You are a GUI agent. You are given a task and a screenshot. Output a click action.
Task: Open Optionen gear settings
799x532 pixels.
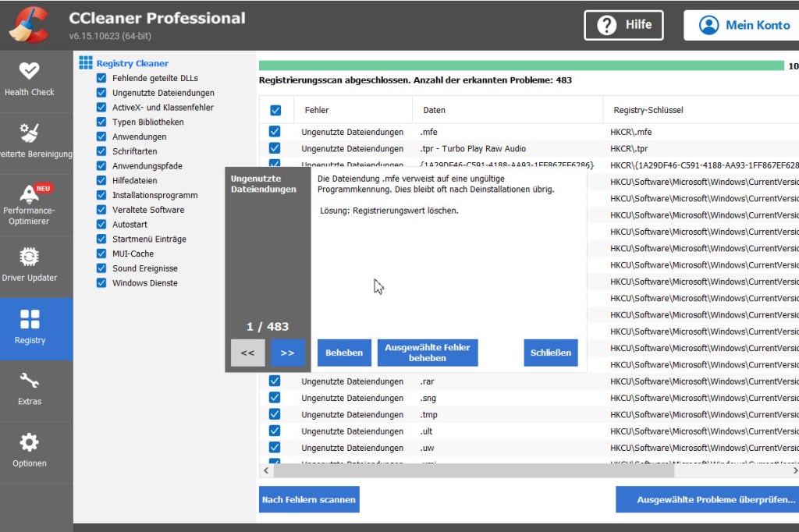(29, 452)
